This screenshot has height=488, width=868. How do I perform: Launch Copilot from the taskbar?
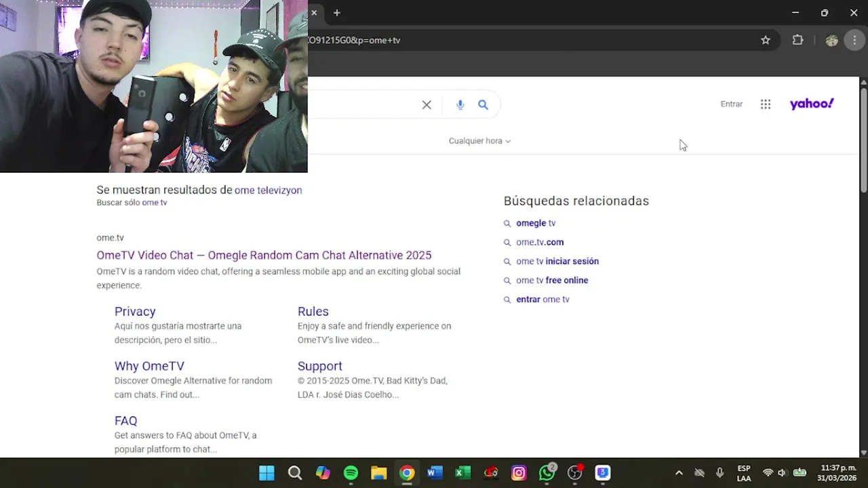point(323,473)
